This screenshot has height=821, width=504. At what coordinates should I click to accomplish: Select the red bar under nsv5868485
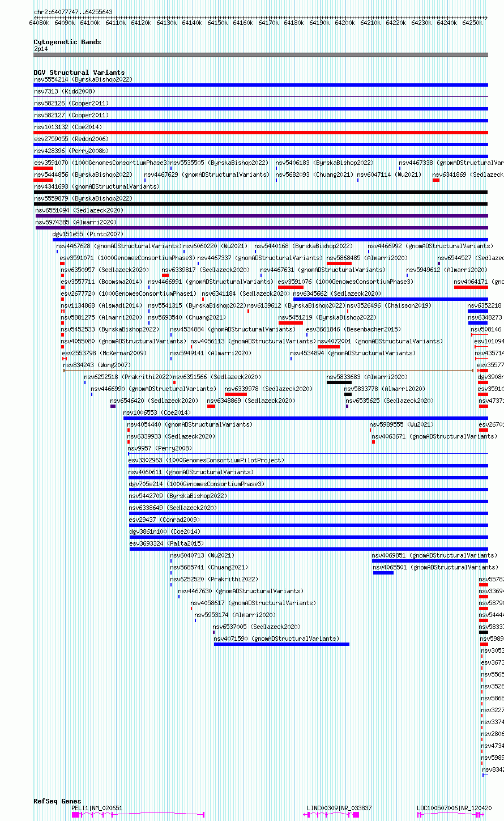[339, 263]
